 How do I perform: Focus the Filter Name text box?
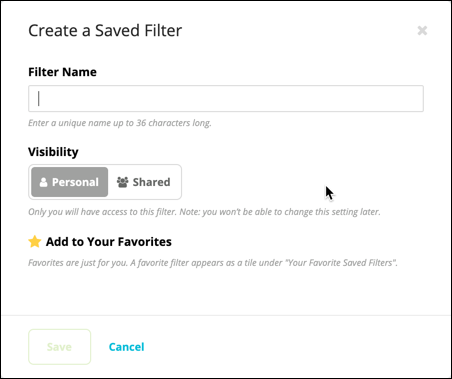click(226, 99)
